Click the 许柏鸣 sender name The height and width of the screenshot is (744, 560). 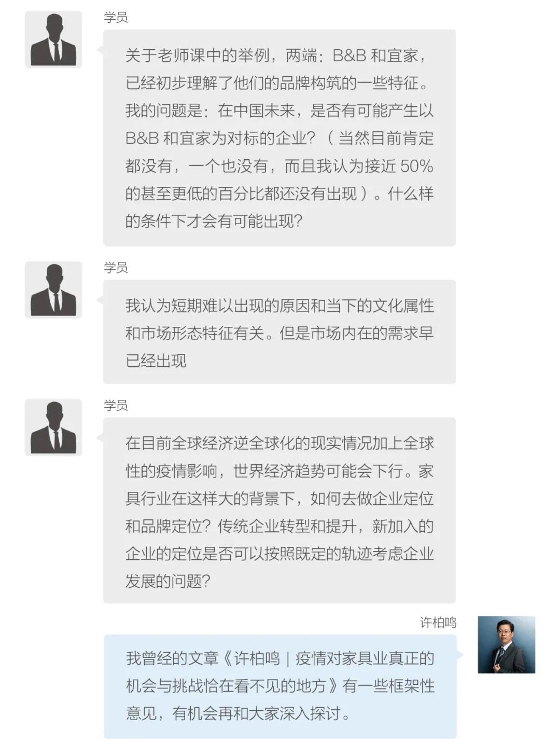pos(438,622)
